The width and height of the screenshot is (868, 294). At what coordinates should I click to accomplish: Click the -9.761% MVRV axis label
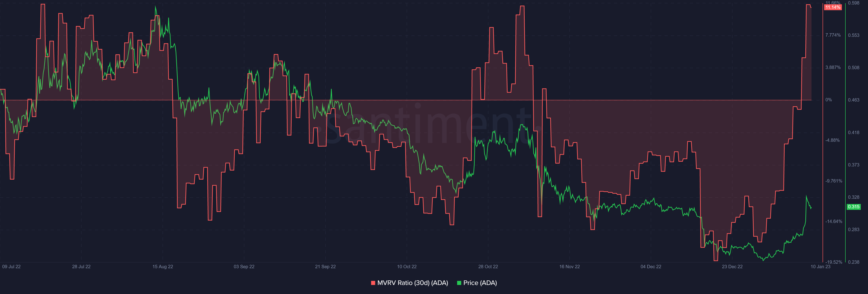(x=834, y=181)
